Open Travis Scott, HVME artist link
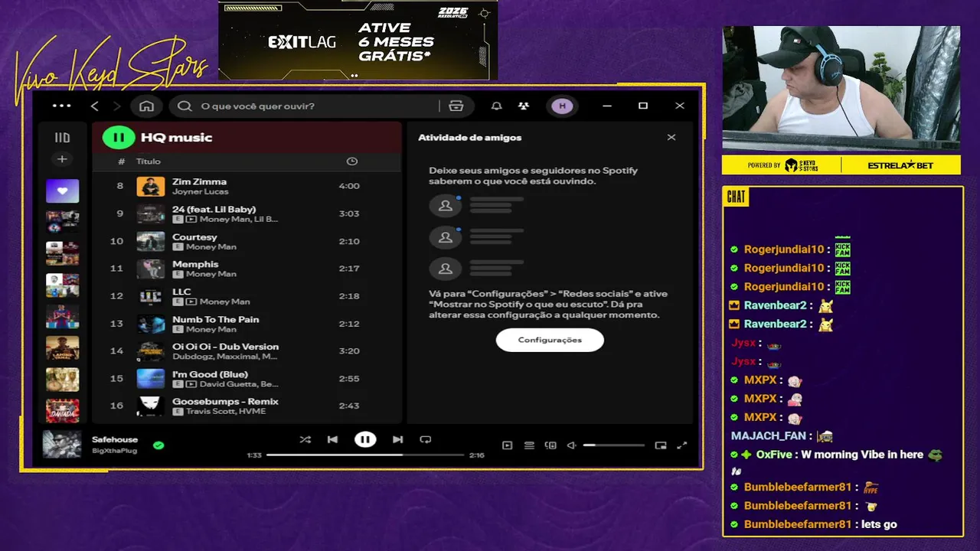 [225, 411]
